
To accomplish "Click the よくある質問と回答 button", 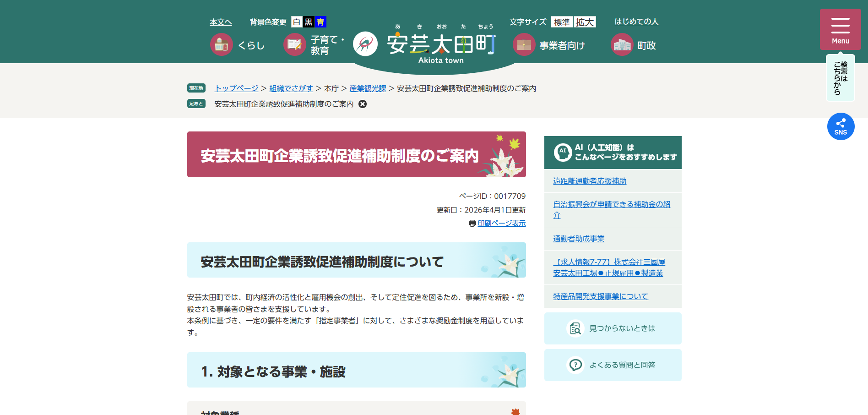I will [x=613, y=365].
